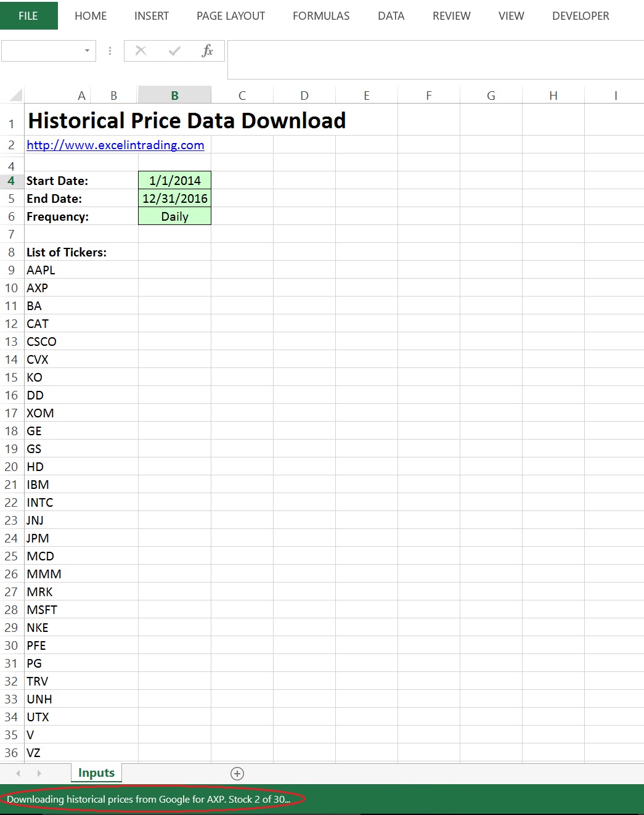This screenshot has height=815, width=644.
Task: Select the row 1 header
Action: click(12, 120)
